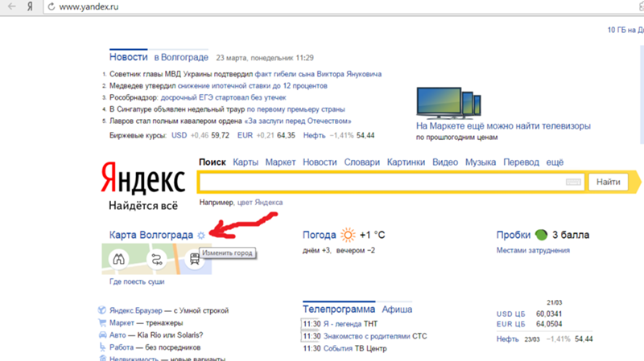644x361 pixels.
Task: Open Singapore prime minister news link
Action: click(x=295, y=109)
